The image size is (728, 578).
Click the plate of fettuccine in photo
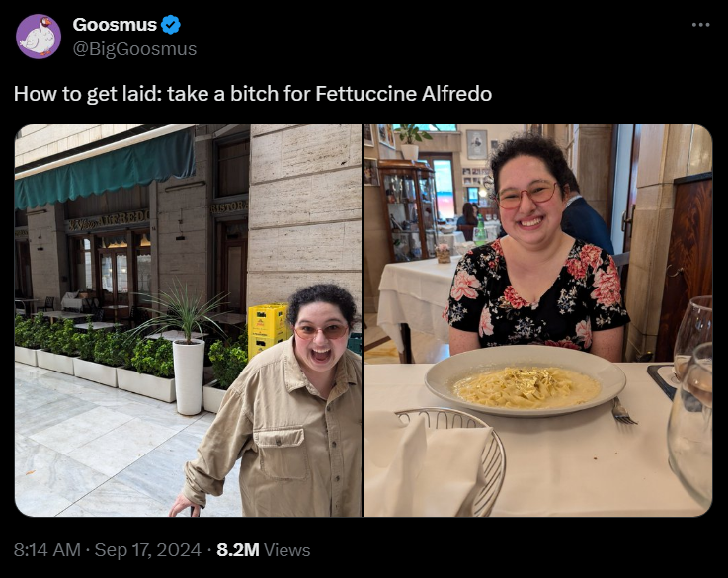526,380
